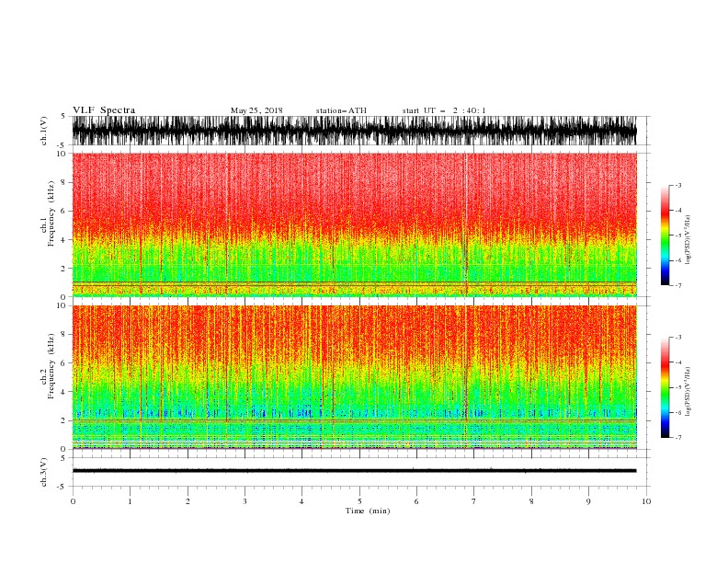Click the "Time (min)" axis title
The image size is (728, 563).
[x=368, y=511]
